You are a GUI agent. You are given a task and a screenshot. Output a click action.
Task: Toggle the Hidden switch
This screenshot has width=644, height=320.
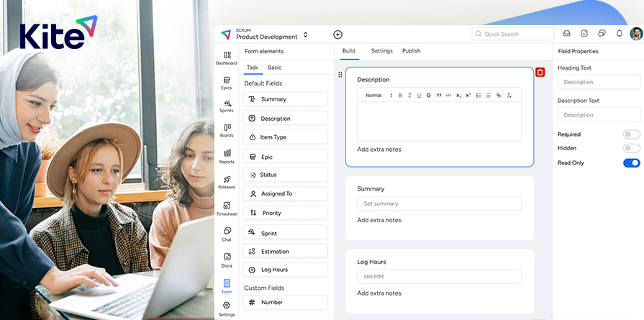point(631,148)
